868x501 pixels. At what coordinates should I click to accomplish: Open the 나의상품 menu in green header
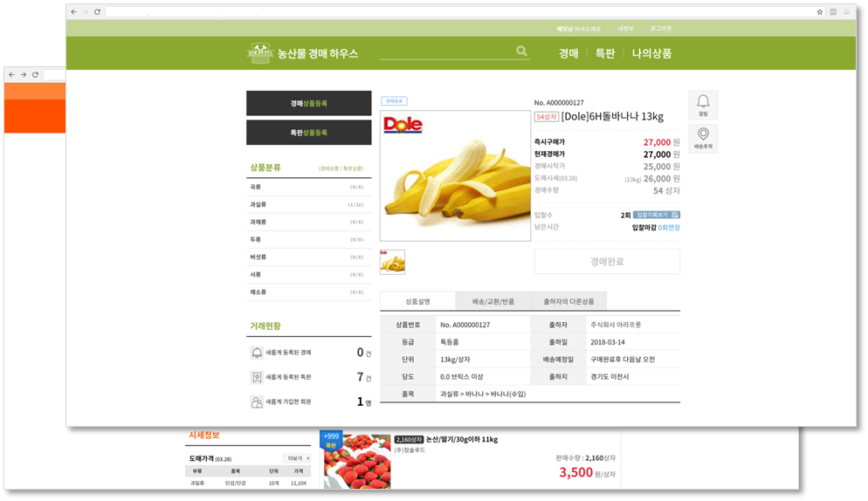pyautogui.click(x=651, y=53)
